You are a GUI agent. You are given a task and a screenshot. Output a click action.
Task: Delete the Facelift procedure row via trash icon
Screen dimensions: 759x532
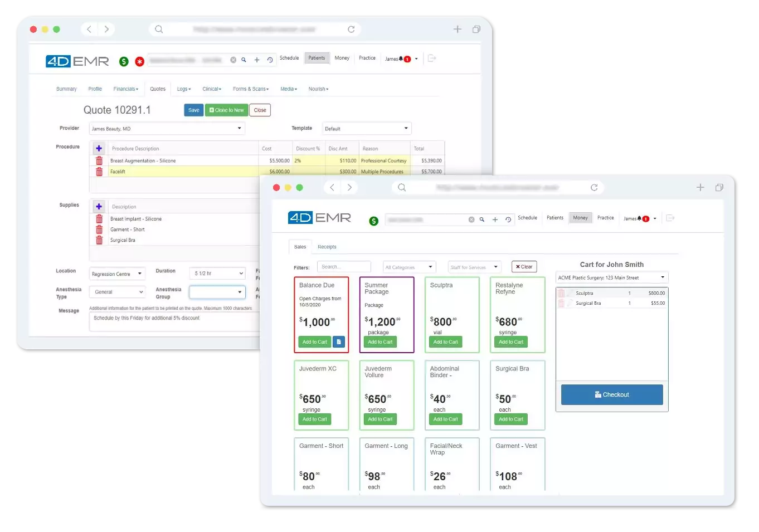(x=99, y=172)
